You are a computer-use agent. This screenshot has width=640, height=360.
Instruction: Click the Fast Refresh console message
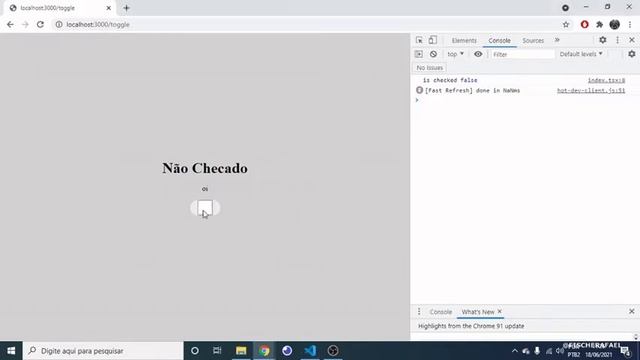click(x=473, y=91)
